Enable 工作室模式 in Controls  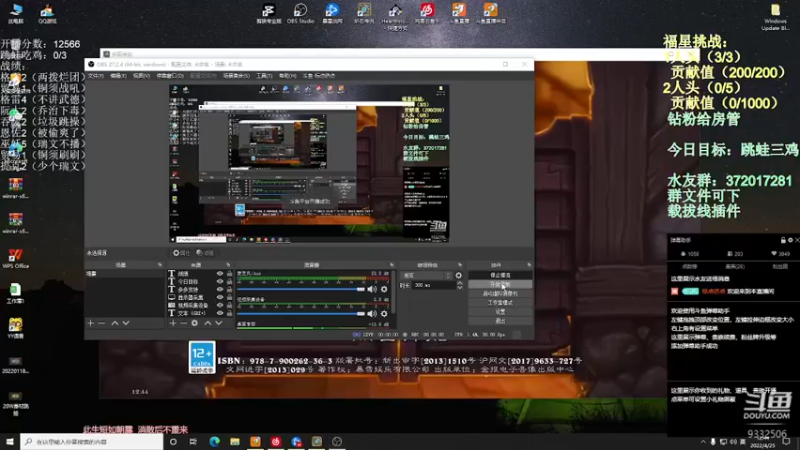(x=500, y=303)
